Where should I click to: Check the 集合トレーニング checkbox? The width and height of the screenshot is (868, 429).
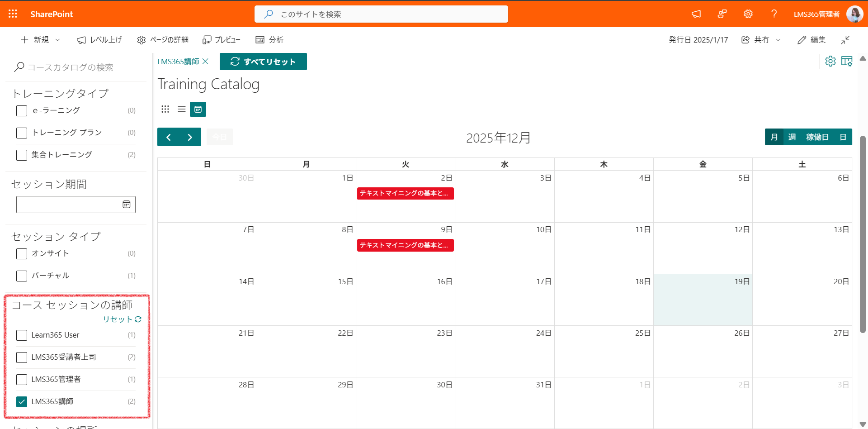point(22,155)
